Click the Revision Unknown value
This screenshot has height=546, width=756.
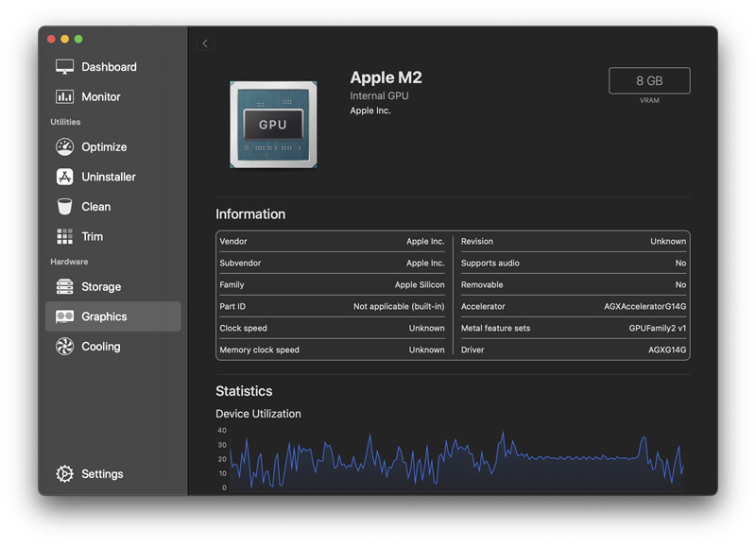(668, 242)
